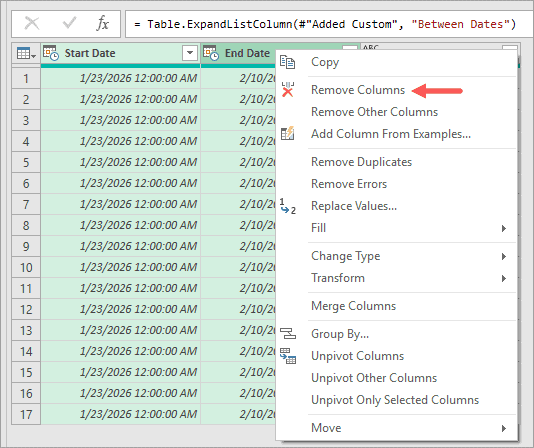Click inside the formula bar text
Screen dimensions: 534x448
[325, 24]
